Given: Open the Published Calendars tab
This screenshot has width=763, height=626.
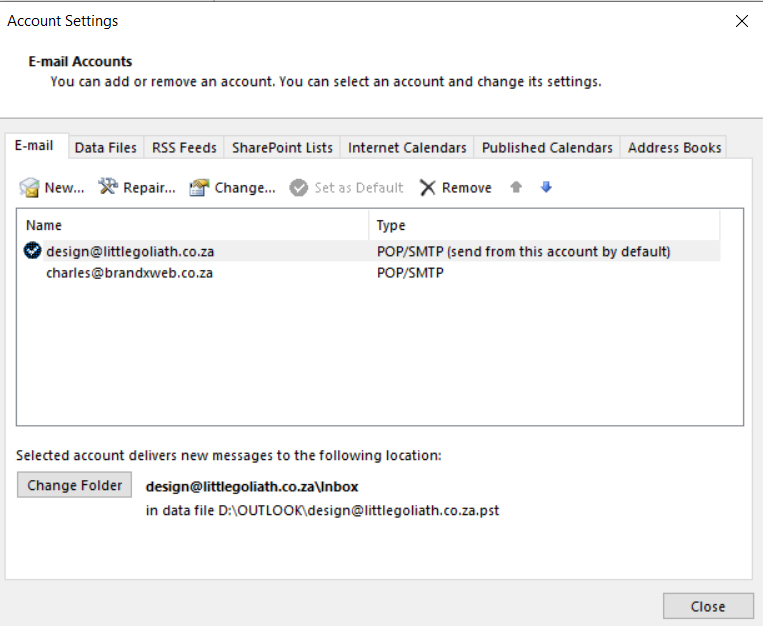Looking at the screenshot, I should pyautogui.click(x=547, y=147).
